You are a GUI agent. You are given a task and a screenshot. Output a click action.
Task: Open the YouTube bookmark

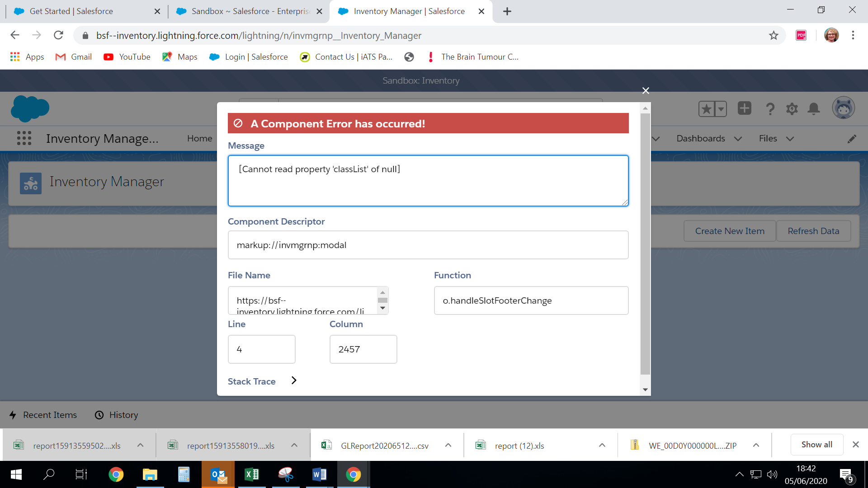(x=127, y=57)
